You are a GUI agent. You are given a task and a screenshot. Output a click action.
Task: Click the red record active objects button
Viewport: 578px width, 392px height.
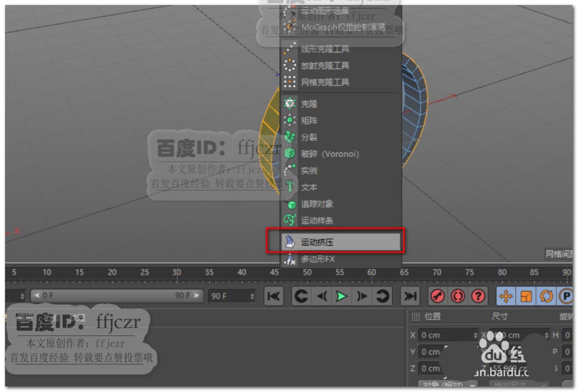tap(438, 296)
